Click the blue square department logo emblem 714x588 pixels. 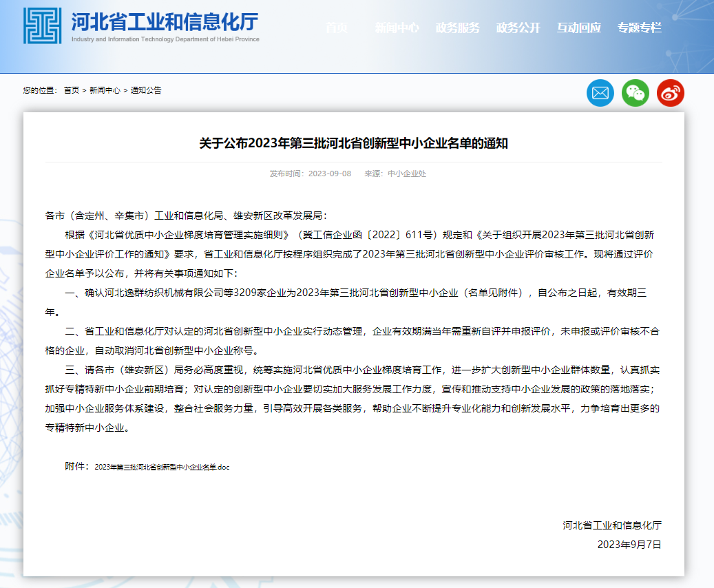coord(42,26)
